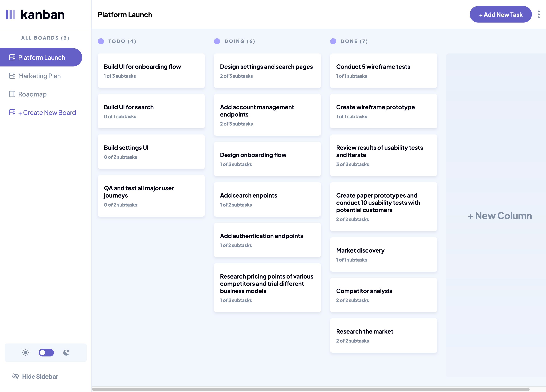Click the Create New Board icon
The height and width of the screenshot is (392, 546).
pos(12,112)
